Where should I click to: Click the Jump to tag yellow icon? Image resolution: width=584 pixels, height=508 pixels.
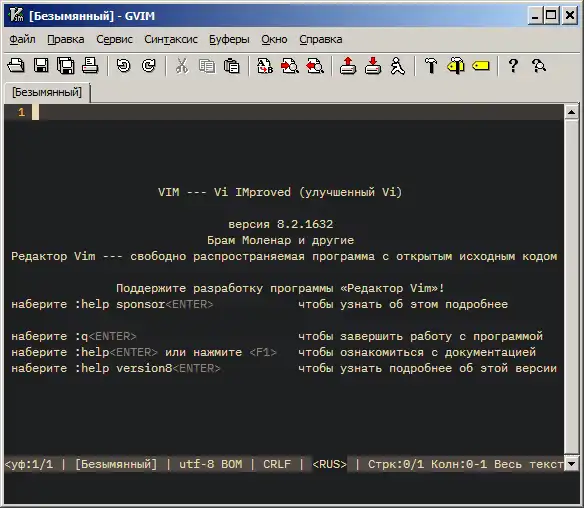point(481,66)
